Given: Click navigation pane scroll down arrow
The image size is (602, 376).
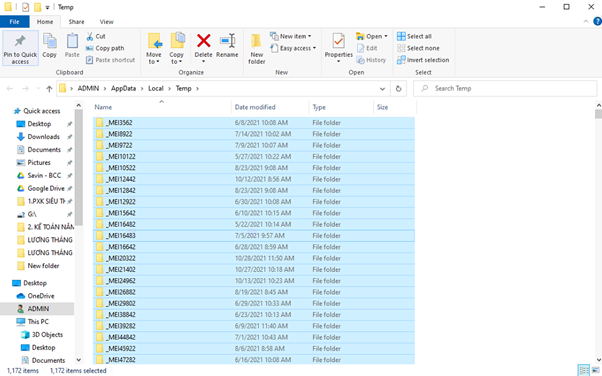Looking at the screenshot, I should (x=79, y=360).
